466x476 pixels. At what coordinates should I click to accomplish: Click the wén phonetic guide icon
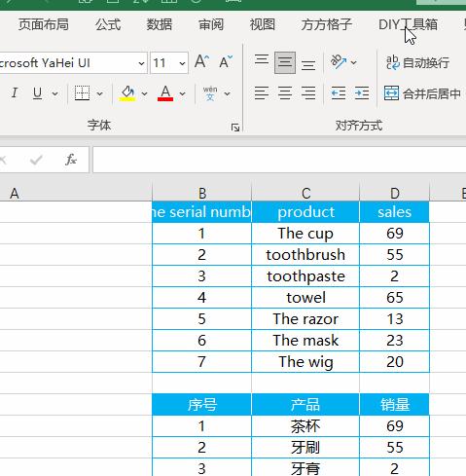pos(210,93)
